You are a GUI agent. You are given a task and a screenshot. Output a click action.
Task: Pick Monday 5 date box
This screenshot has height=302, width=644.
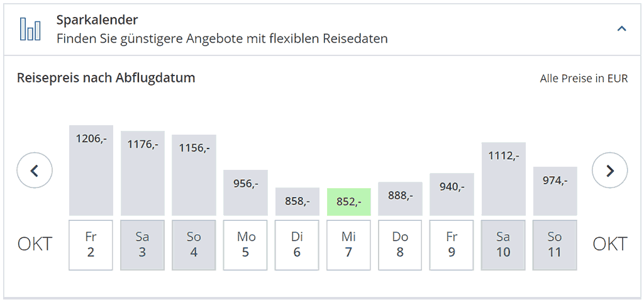(246, 245)
